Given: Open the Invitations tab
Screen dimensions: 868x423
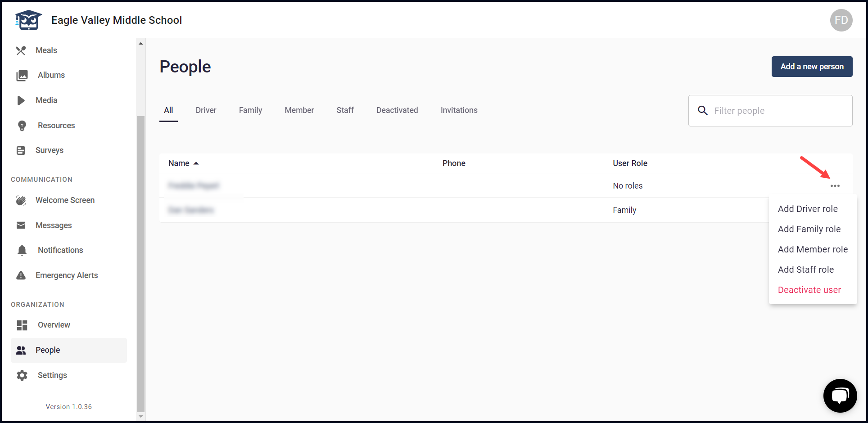Looking at the screenshot, I should (x=459, y=110).
